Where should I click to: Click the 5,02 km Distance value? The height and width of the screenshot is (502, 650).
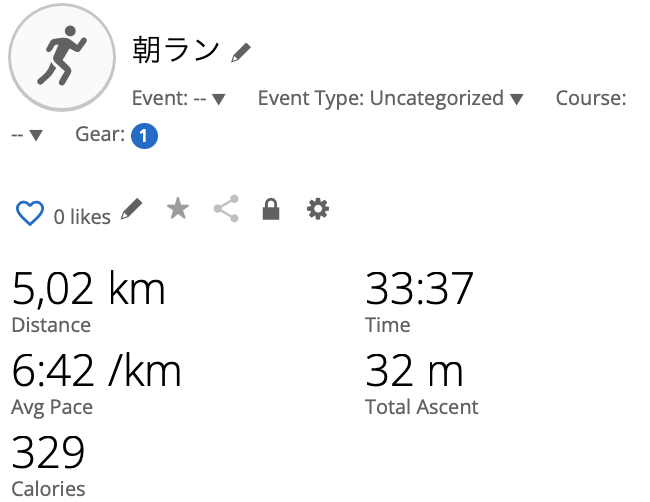(x=89, y=289)
